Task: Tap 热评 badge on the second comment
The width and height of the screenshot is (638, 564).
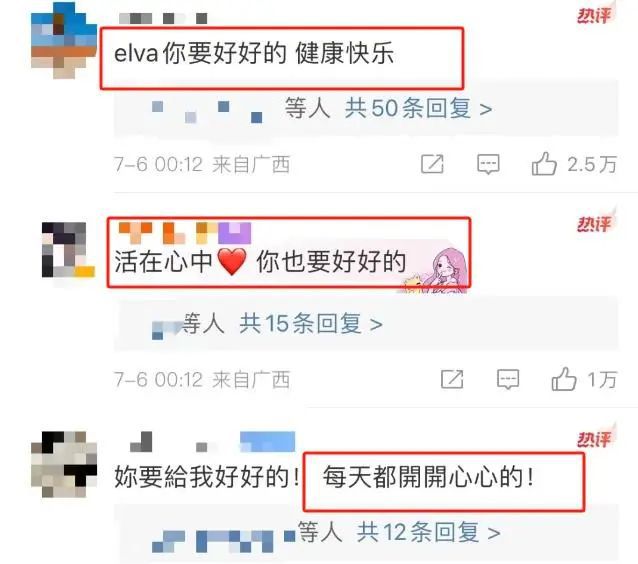Action: pyautogui.click(x=595, y=224)
